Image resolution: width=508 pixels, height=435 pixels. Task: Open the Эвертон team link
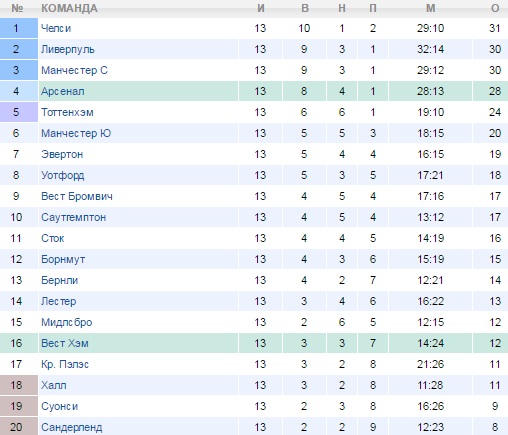62,154
